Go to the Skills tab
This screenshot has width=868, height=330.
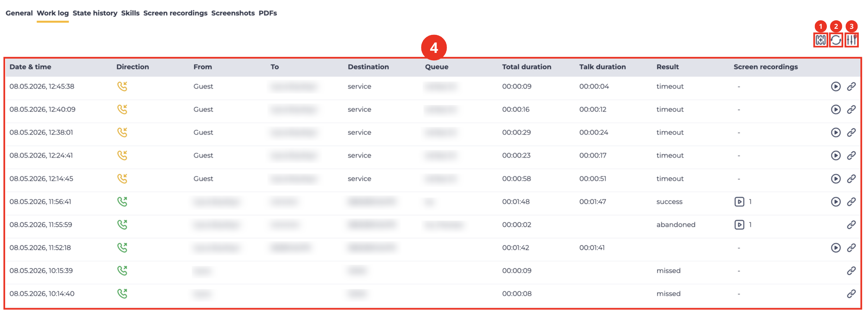coord(130,13)
